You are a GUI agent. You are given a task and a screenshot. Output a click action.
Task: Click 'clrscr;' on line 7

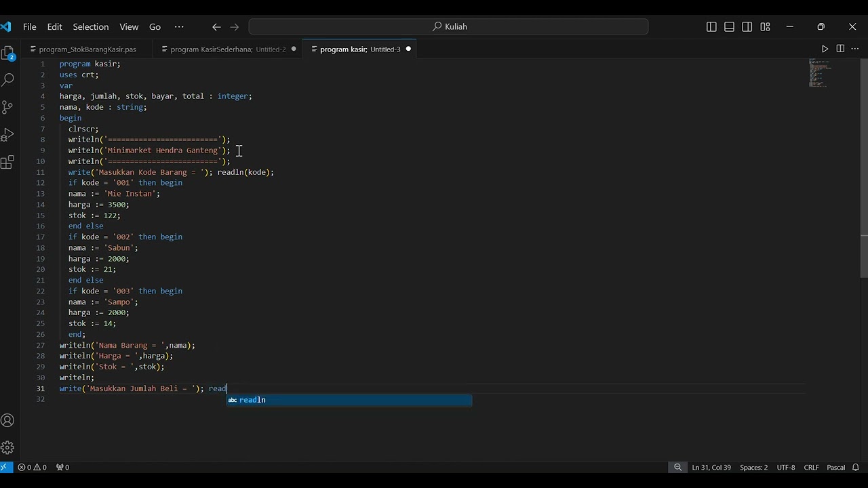click(83, 129)
